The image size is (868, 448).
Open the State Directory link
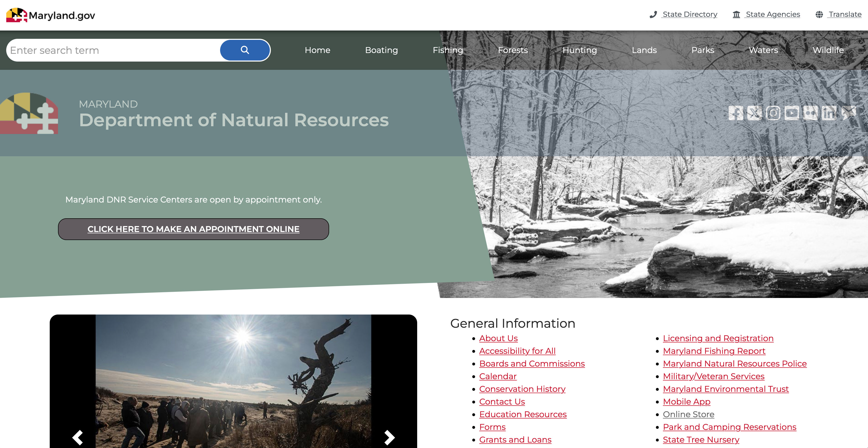click(689, 14)
